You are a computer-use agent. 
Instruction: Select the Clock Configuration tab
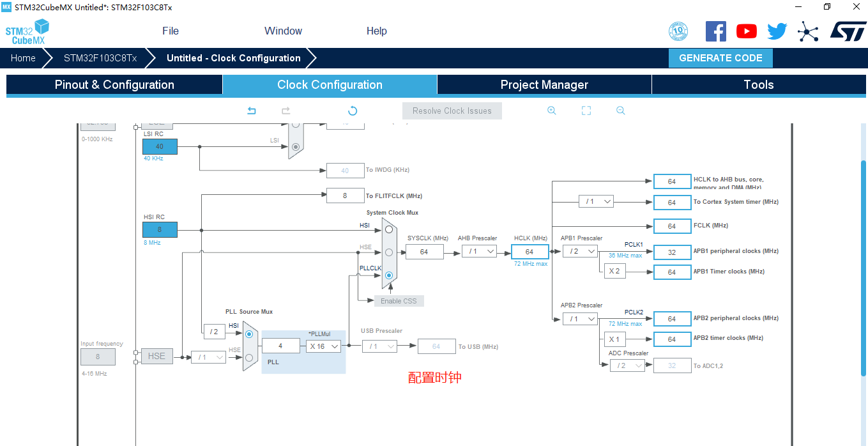[330, 85]
